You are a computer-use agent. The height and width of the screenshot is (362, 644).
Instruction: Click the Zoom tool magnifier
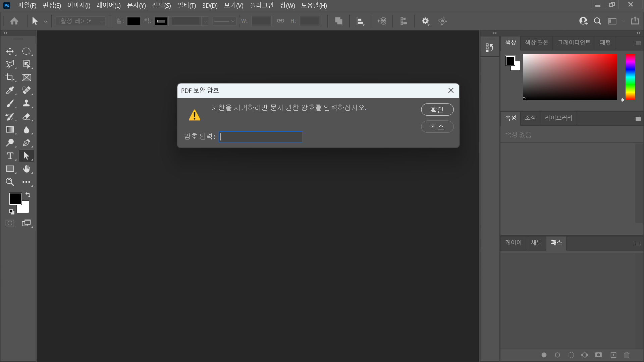click(10, 182)
